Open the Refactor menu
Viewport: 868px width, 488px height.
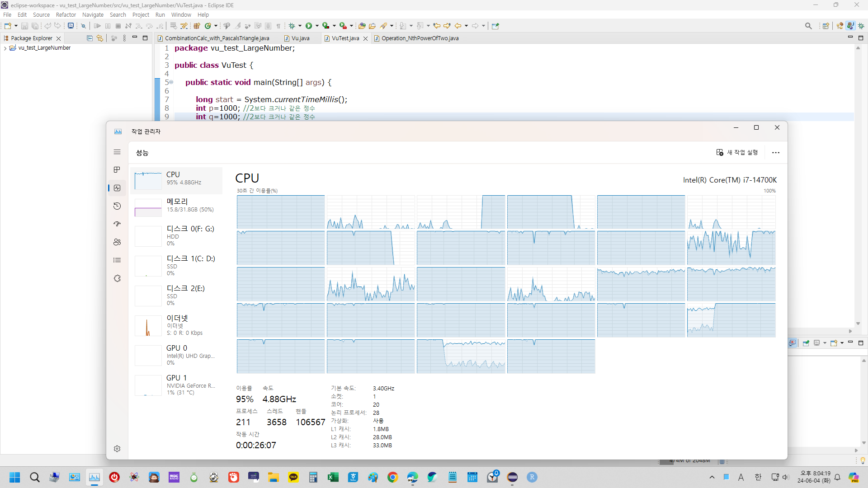[66, 14]
